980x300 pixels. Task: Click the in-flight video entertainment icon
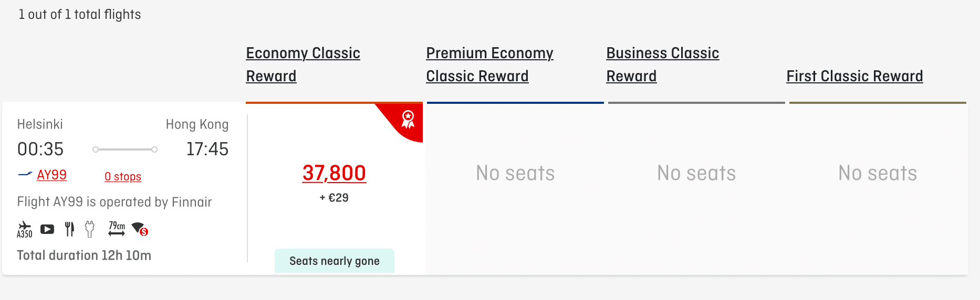pos(47,229)
